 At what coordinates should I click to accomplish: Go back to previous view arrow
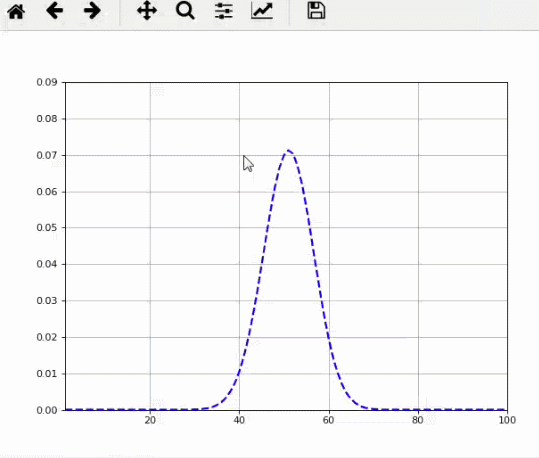54,11
